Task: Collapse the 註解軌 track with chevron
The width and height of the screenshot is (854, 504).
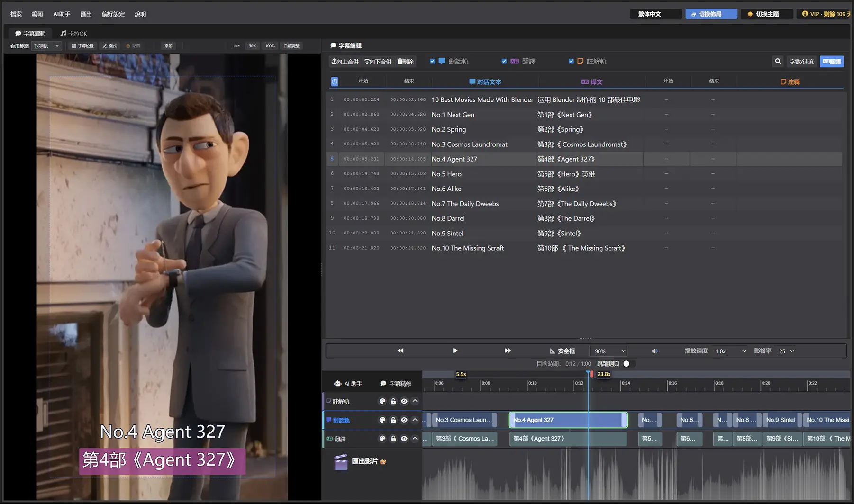Action: click(415, 401)
